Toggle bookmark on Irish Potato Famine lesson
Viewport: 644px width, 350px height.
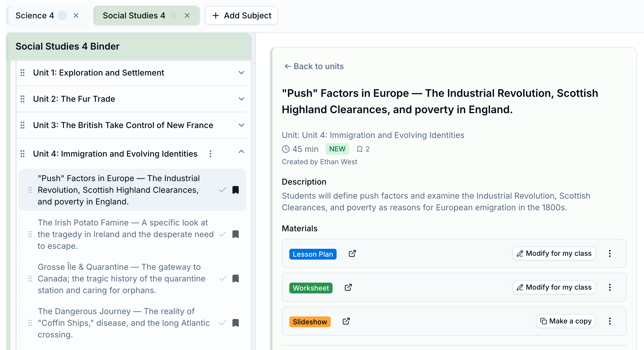(236, 234)
